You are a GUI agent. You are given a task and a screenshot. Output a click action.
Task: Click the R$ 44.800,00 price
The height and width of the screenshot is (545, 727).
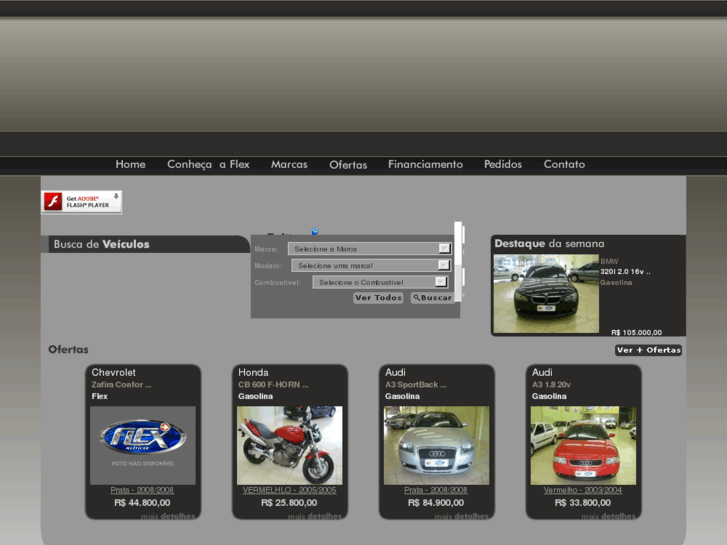point(142,503)
